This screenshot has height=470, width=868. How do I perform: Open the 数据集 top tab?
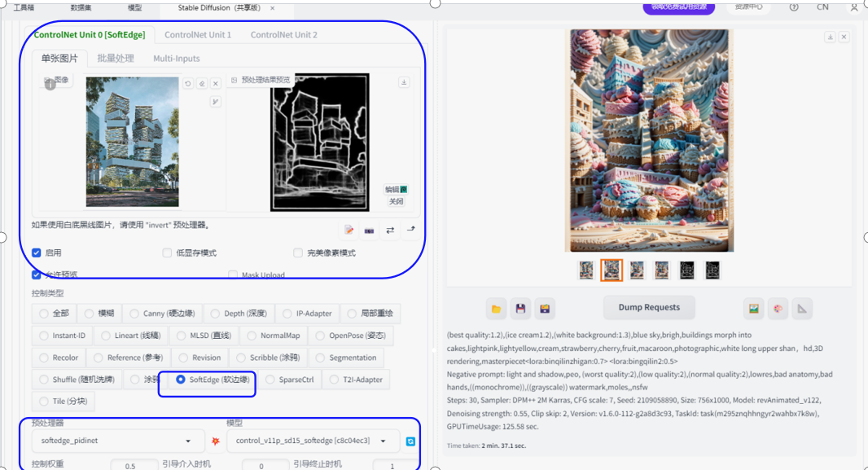[x=81, y=8]
